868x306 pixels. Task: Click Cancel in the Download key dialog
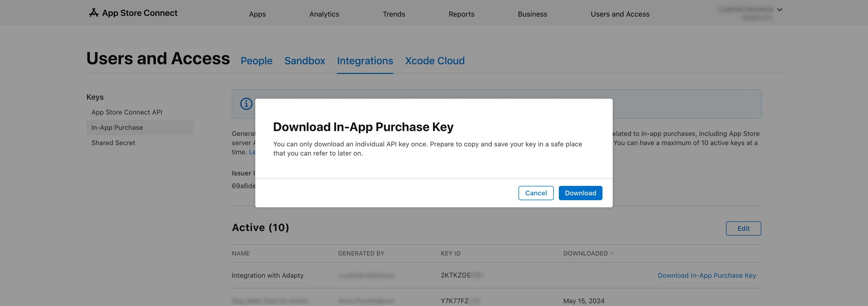coord(536,193)
